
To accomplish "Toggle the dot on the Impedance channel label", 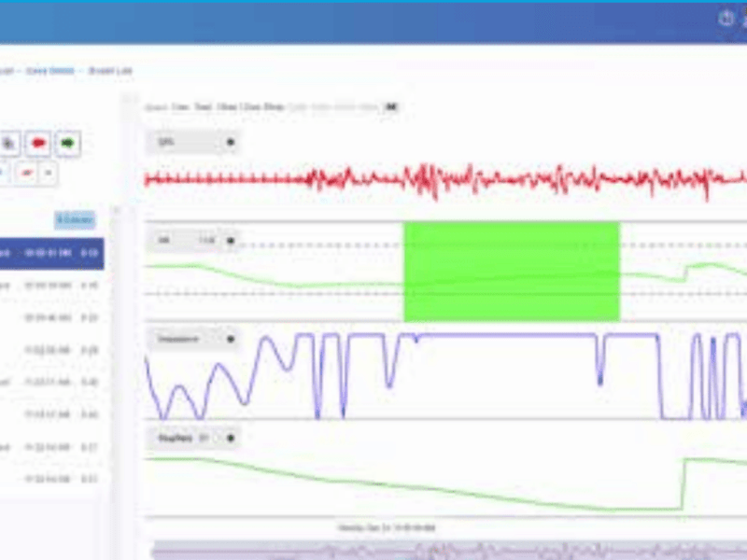I will point(231,339).
